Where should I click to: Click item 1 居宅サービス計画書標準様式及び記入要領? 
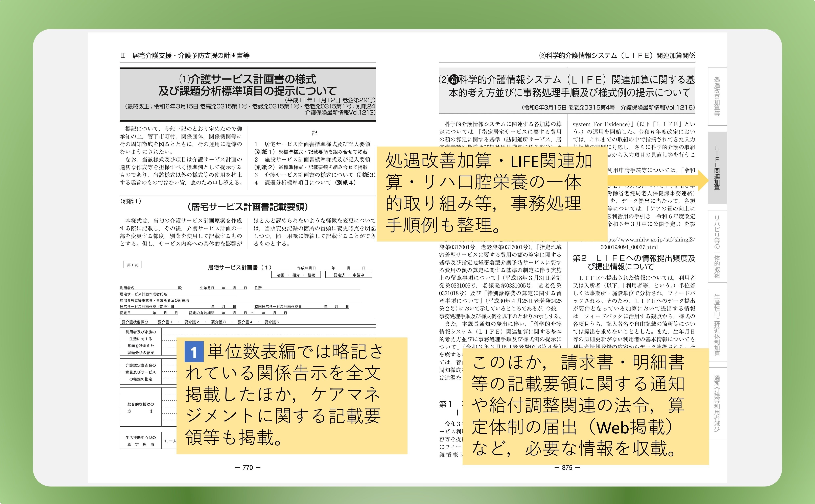point(312,144)
